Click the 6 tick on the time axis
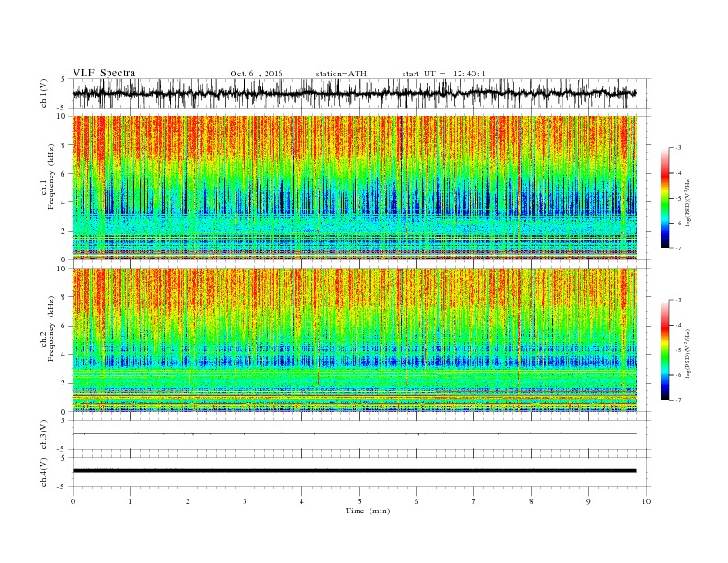 click(x=417, y=501)
